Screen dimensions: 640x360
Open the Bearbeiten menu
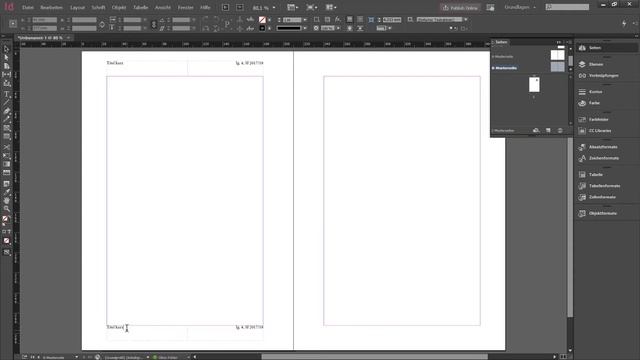pos(51,7)
